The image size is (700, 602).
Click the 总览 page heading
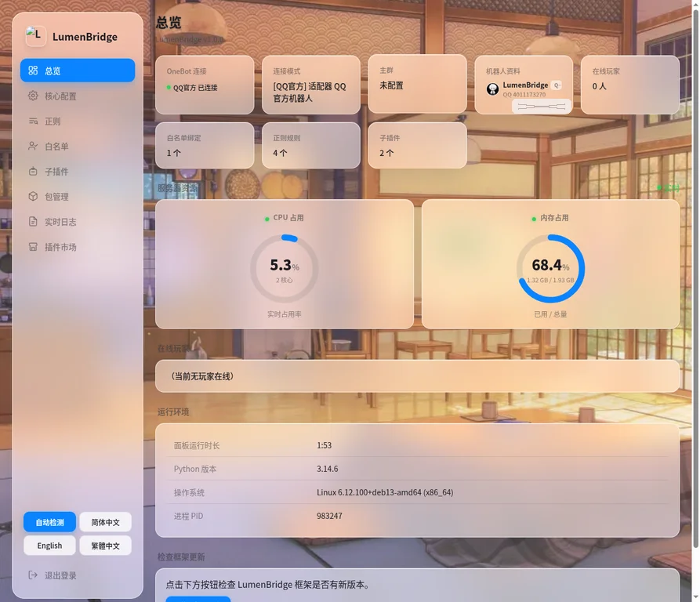(x=169, y=22)
